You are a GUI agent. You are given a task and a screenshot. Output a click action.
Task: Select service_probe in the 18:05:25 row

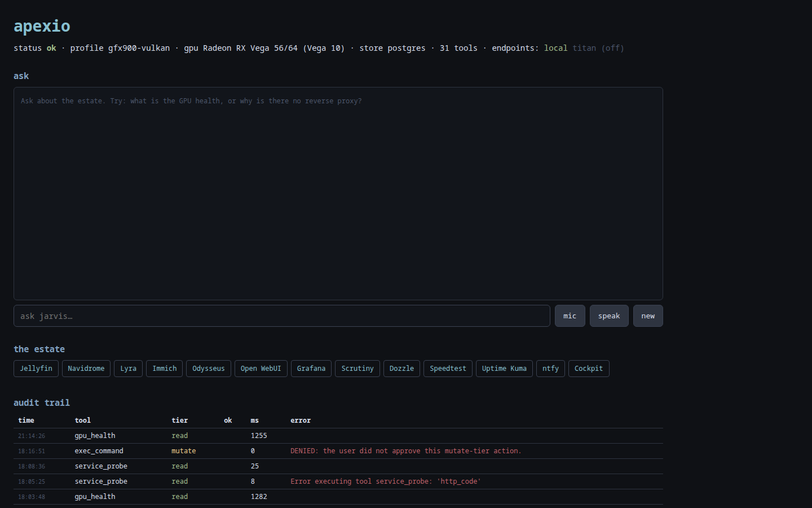point(101,481)
